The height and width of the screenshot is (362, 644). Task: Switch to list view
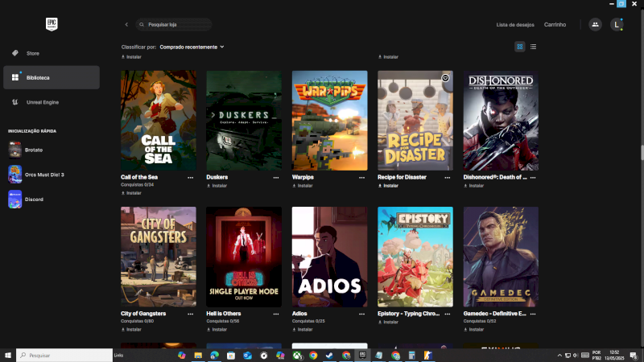point(534,47)
